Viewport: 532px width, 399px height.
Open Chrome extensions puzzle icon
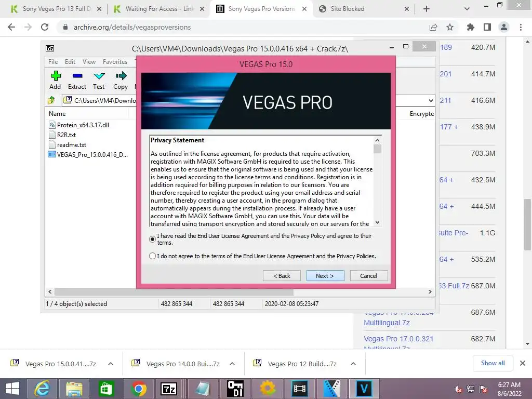pyautogui.click(x=470, y=27)
